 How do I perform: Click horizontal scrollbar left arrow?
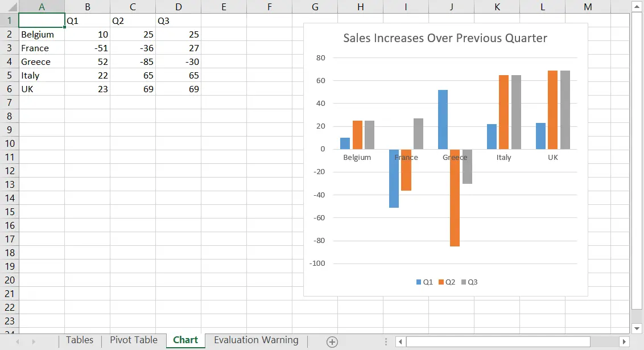point(401,342)
